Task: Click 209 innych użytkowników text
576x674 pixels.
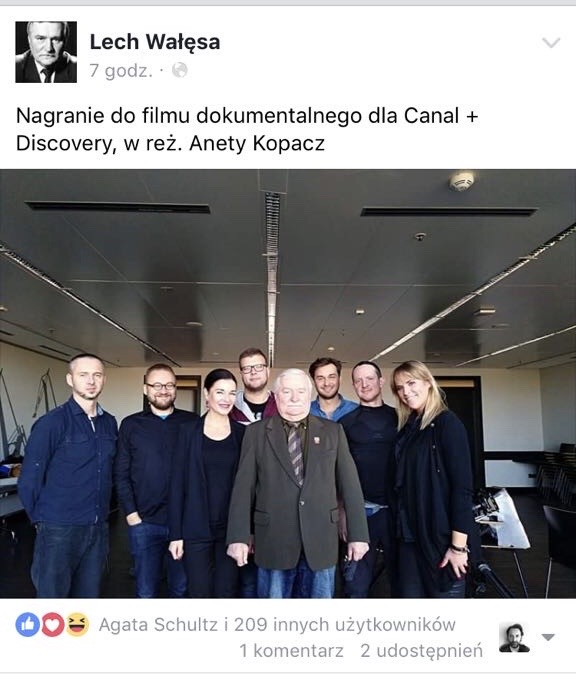Action: (345, 625)
